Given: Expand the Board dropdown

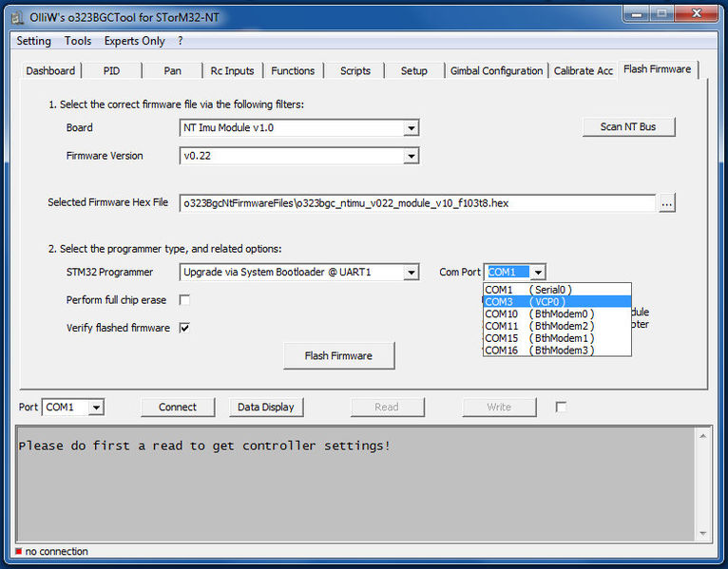Looking at the screenshot, I should point(411,128).
